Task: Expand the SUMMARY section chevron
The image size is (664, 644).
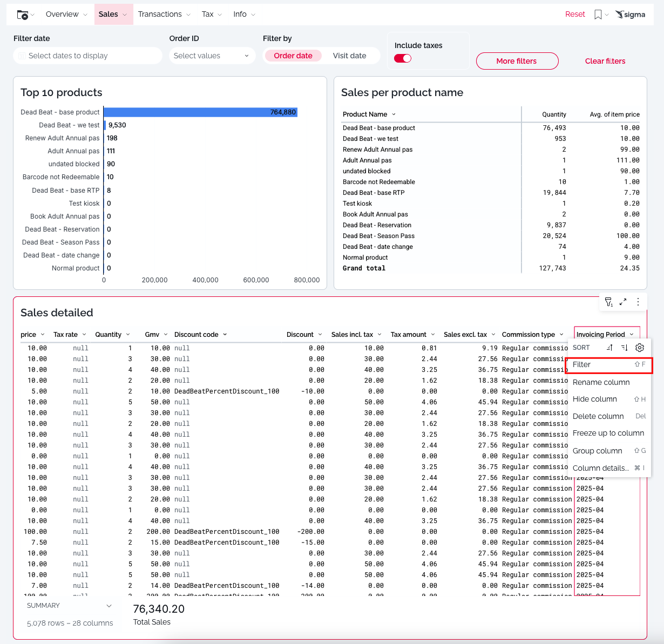Action: [109, 606]
